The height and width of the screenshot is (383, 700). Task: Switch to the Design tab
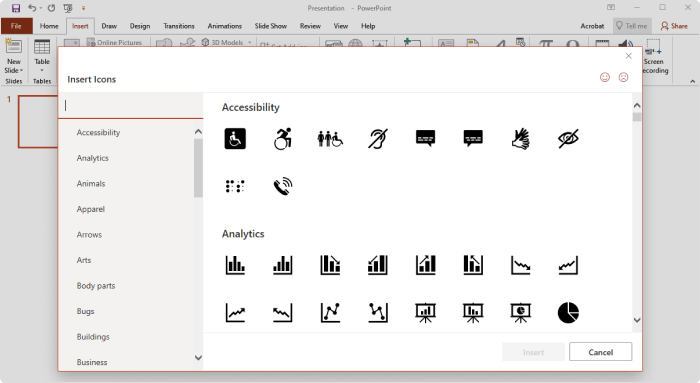tap(140, 26)
